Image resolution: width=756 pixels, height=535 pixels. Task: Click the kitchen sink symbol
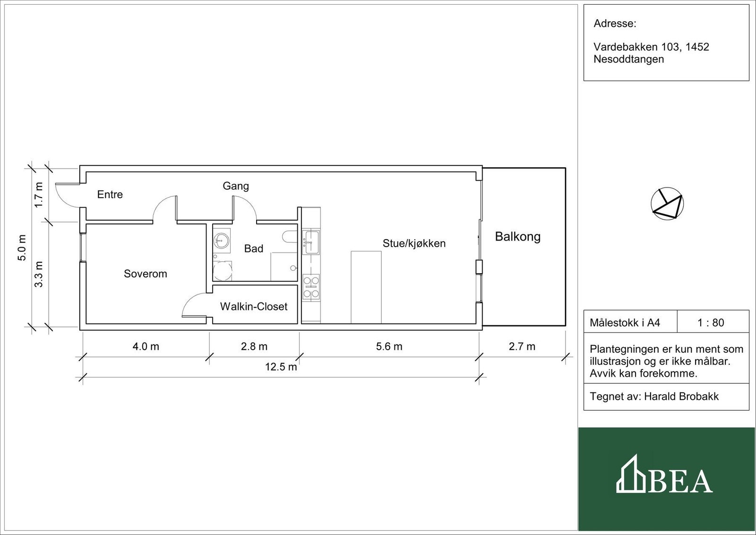click(x=311, y=242)
